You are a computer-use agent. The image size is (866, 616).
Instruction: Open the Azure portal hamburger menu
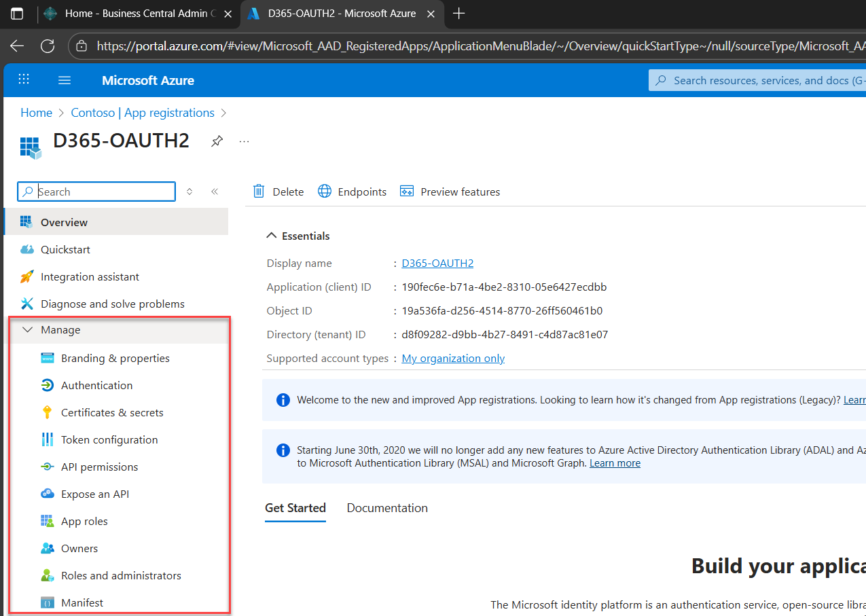point(65,80)
